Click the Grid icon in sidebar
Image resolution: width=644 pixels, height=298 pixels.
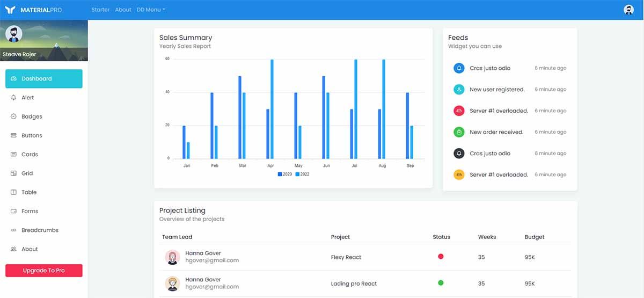(x=13, y=173)
